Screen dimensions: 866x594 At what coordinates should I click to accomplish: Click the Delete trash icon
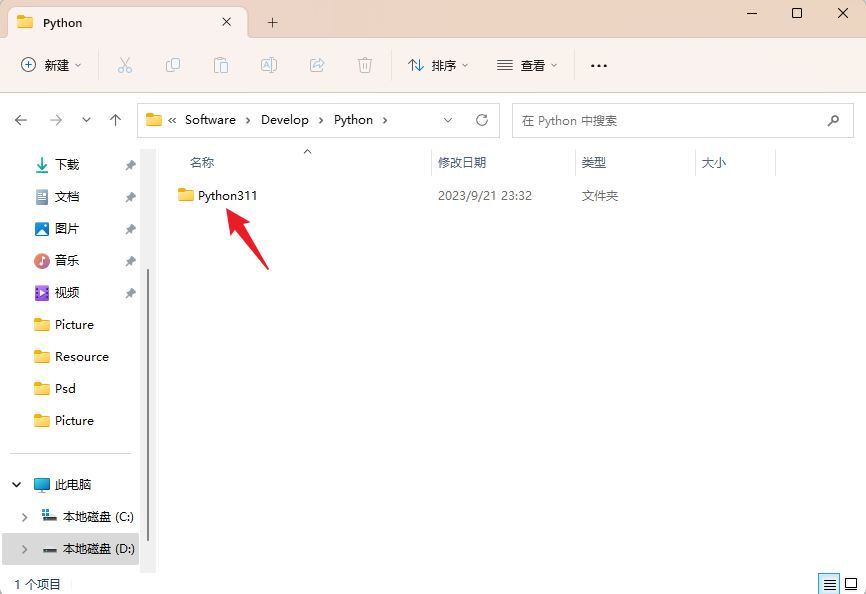point(364,64)
